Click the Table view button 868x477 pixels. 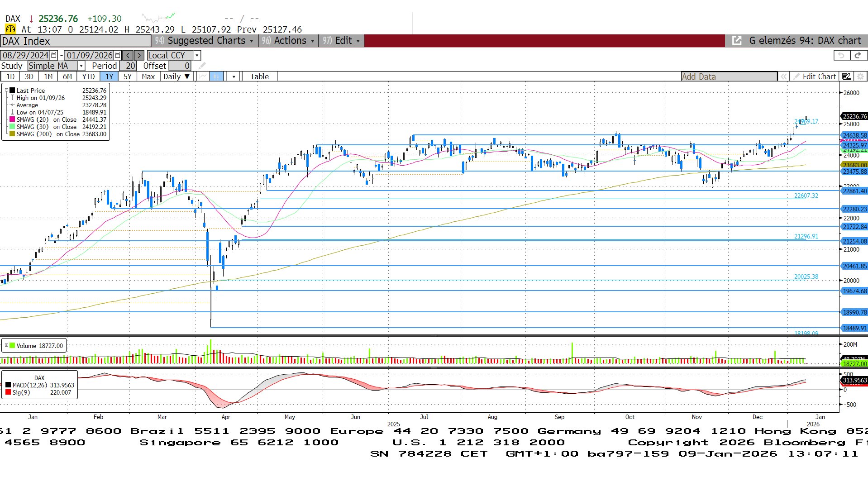click(259, 76)
